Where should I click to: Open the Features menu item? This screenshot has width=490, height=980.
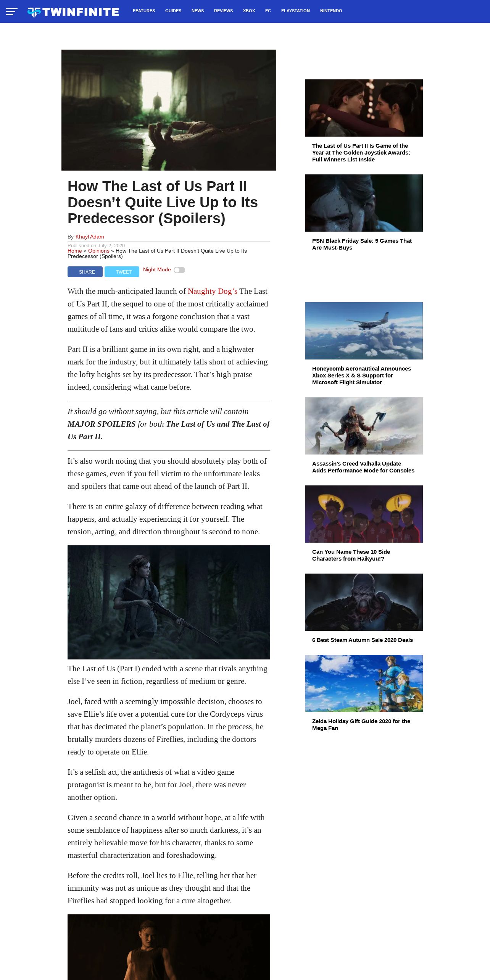[144, 11]
